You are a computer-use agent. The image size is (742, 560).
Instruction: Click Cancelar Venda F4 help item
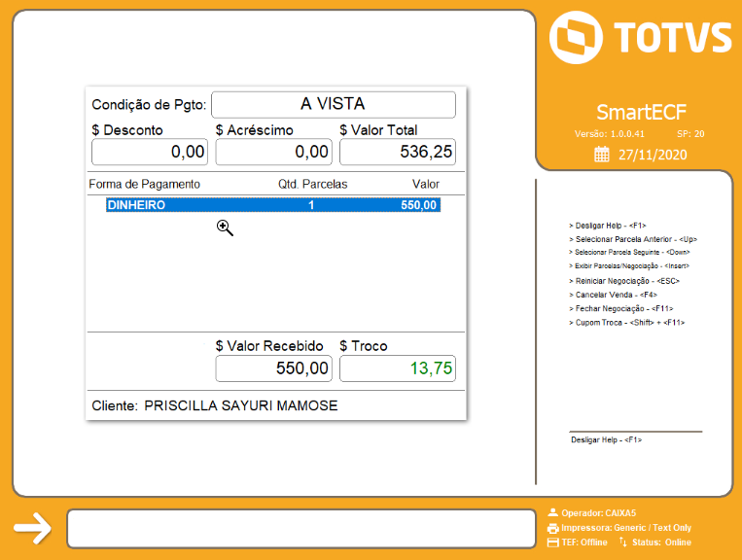pos(614,295)
